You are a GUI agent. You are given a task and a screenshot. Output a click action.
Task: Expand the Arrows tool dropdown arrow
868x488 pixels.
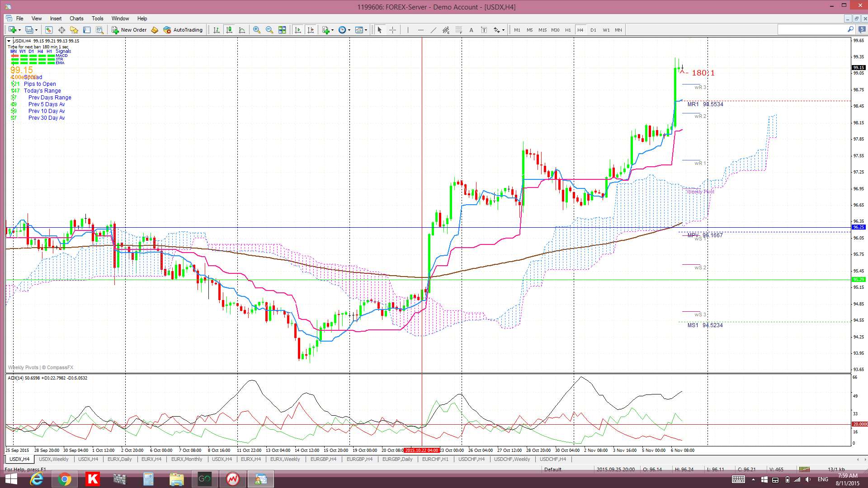(504, 30)
